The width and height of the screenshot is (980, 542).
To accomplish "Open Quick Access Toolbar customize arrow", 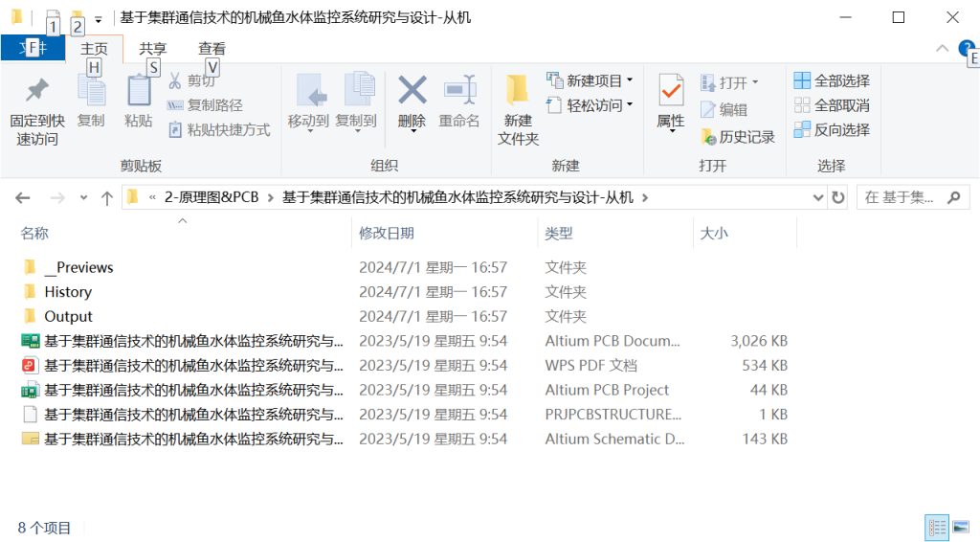I will click(x=99, y=20).
